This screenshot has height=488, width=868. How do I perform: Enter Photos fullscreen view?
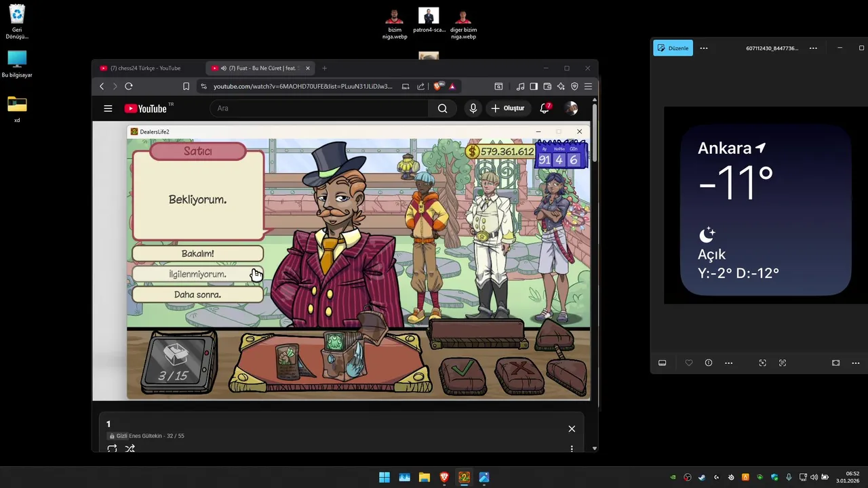pyautogui.click(x=835, y=363)
